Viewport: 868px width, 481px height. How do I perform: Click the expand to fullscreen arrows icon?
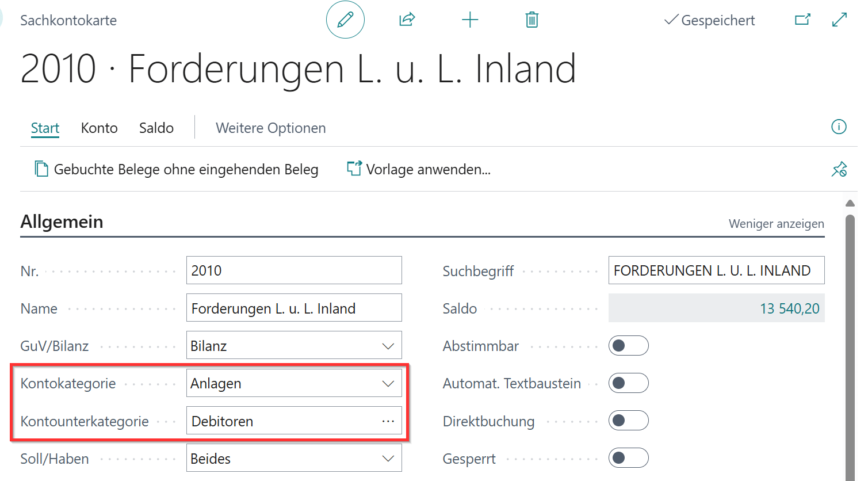click(839, 20)
